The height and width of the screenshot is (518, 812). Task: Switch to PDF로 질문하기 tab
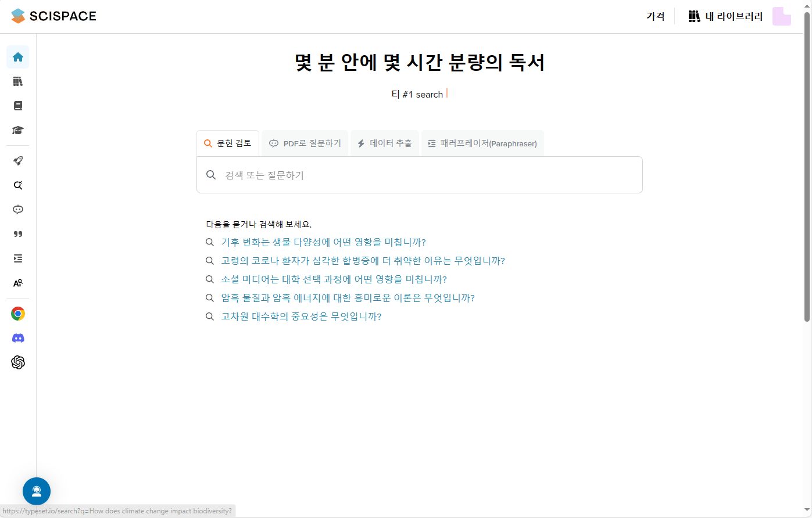click(305, 143)
